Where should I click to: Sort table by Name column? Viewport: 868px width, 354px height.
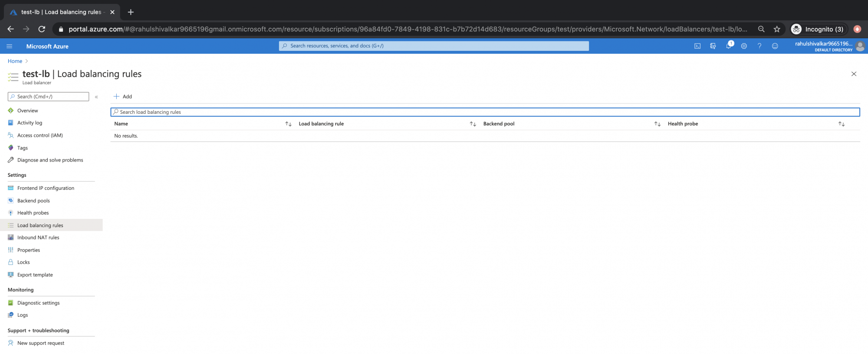(x=288, y=124)
